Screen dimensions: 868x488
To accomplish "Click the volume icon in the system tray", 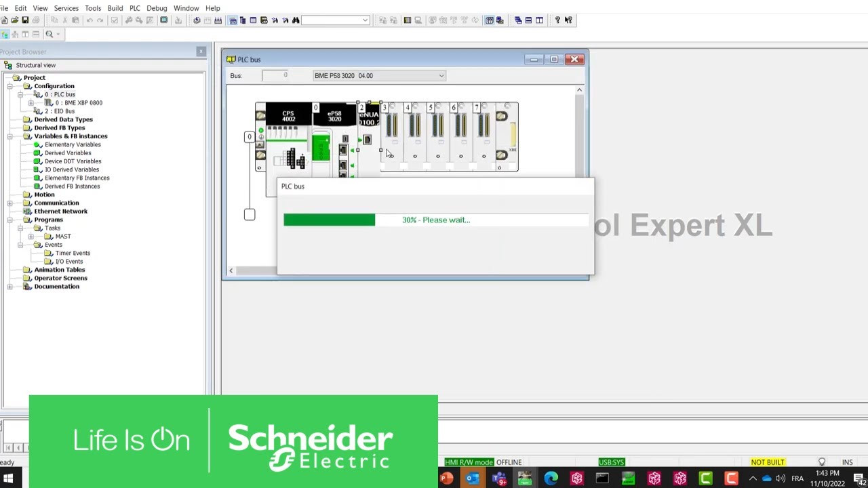I will click(x=781, y=479).
